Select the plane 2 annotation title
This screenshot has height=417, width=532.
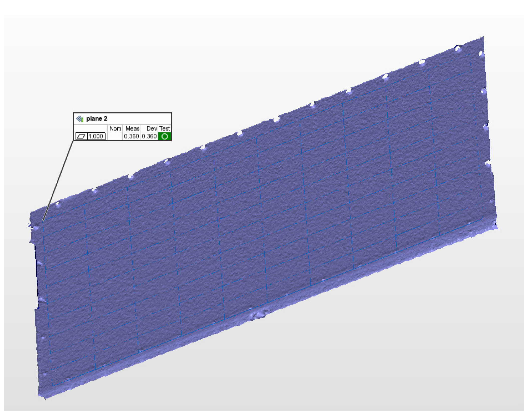pos(97,119)
